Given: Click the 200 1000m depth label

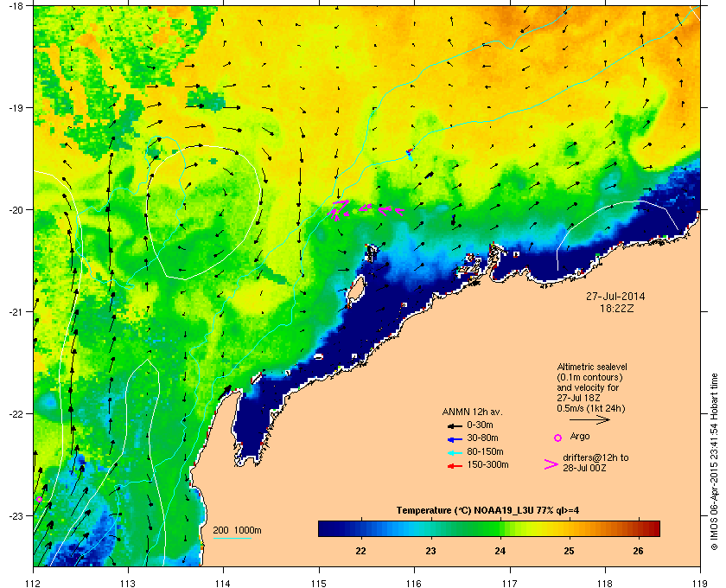Looking at the screenshot, I should [237, 531].
